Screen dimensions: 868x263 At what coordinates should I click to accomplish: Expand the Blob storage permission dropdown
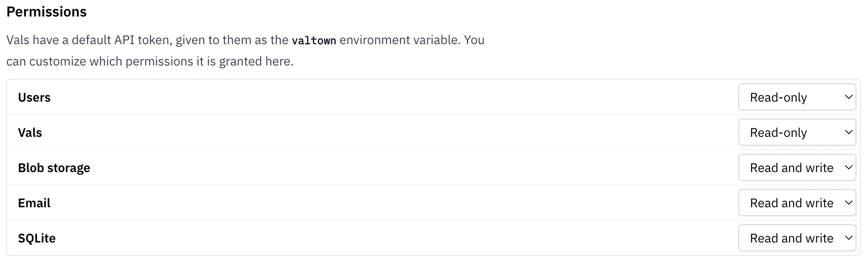point(796,168)
